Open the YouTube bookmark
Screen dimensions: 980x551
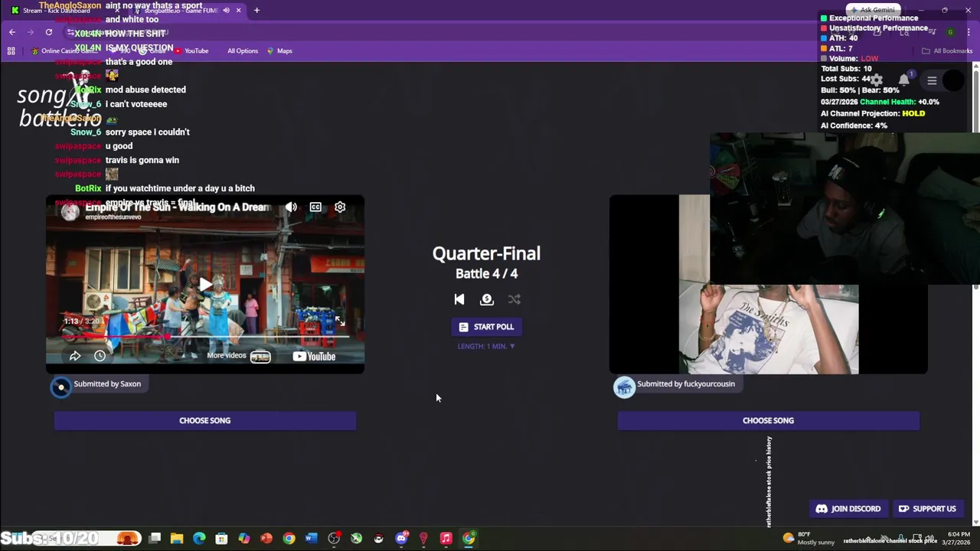191,51
